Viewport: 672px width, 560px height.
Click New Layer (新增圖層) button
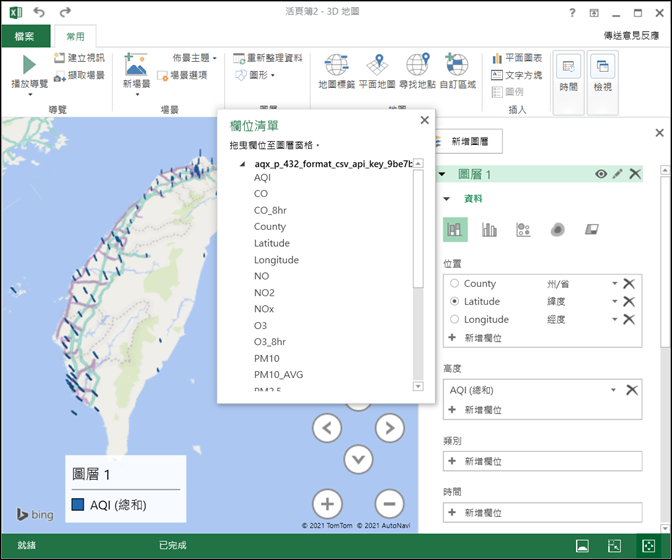coord(469,141)
